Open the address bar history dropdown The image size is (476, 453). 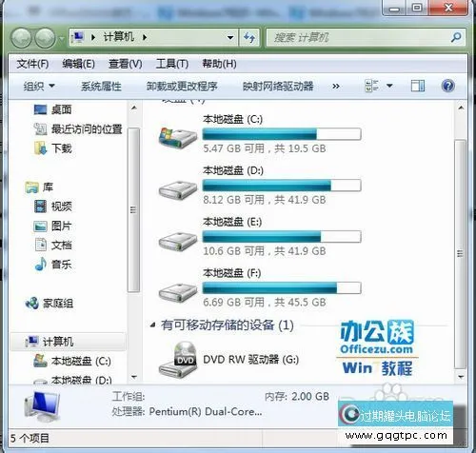click(x=230, y=38)
